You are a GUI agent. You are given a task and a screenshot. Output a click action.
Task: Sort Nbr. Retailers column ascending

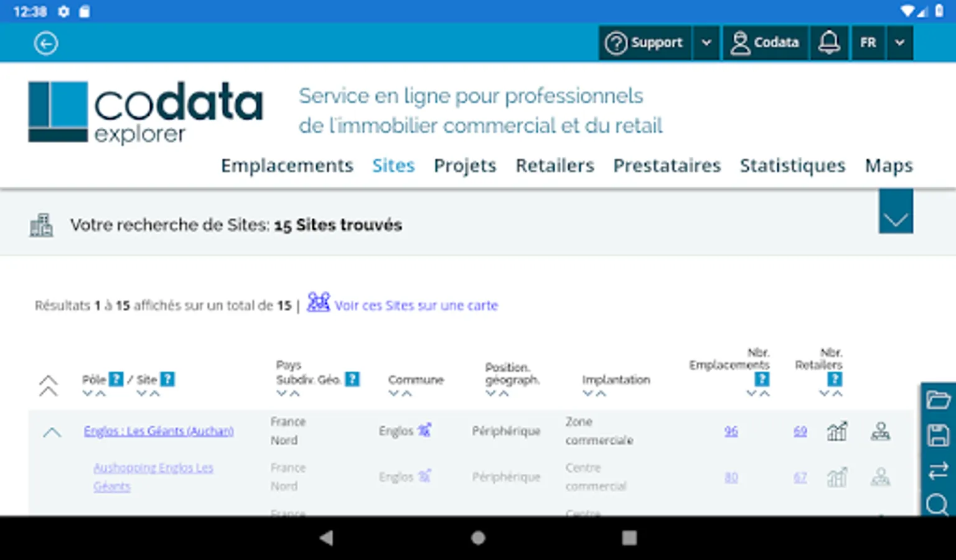(x=838, y=393)
